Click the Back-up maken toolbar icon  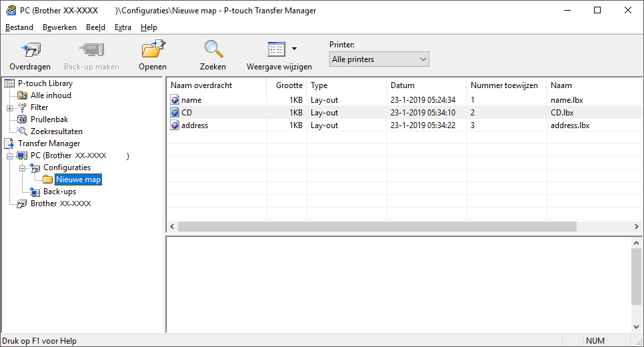pos(91,50)
